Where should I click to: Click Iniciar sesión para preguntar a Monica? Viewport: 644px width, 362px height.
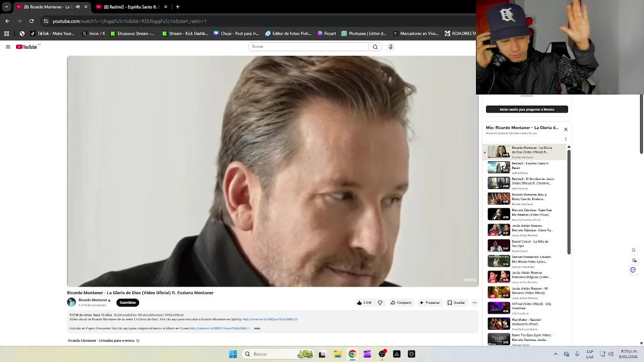(527, 109)
